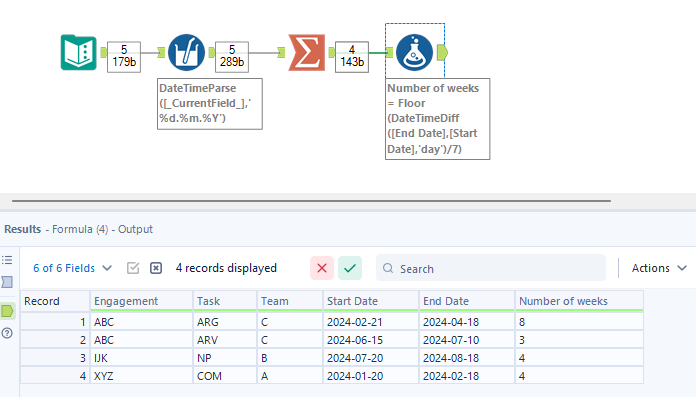Select end date 2024-07-10 cell
Viewport: 696px width, 397px height.
coord(467,340)
